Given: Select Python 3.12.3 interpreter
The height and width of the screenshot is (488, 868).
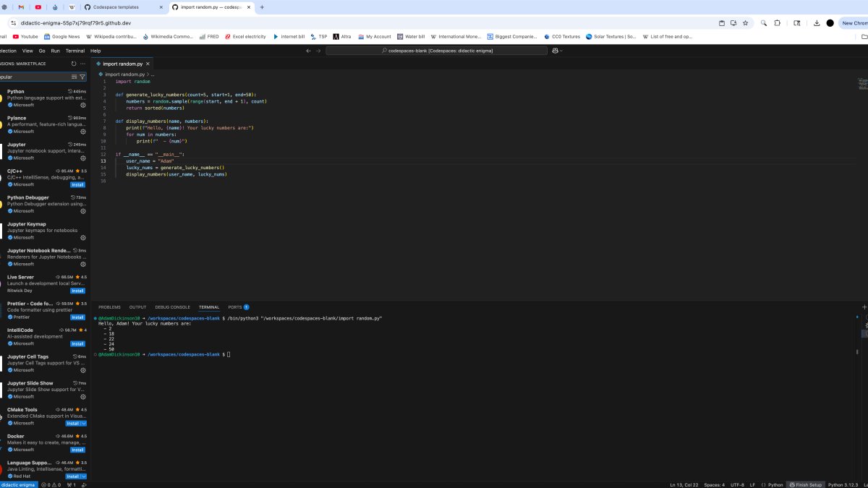Looking at the screenshot, I should point(843,484).
